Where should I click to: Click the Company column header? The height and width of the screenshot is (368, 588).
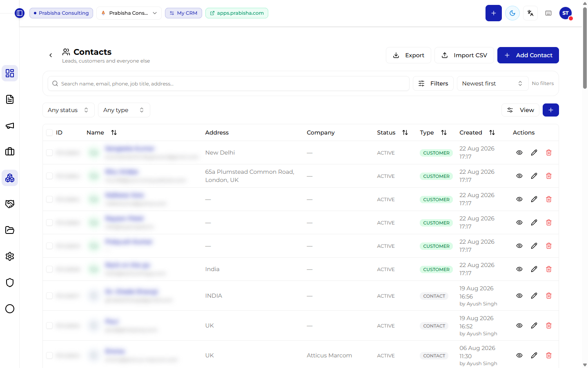tap(321, 132)
